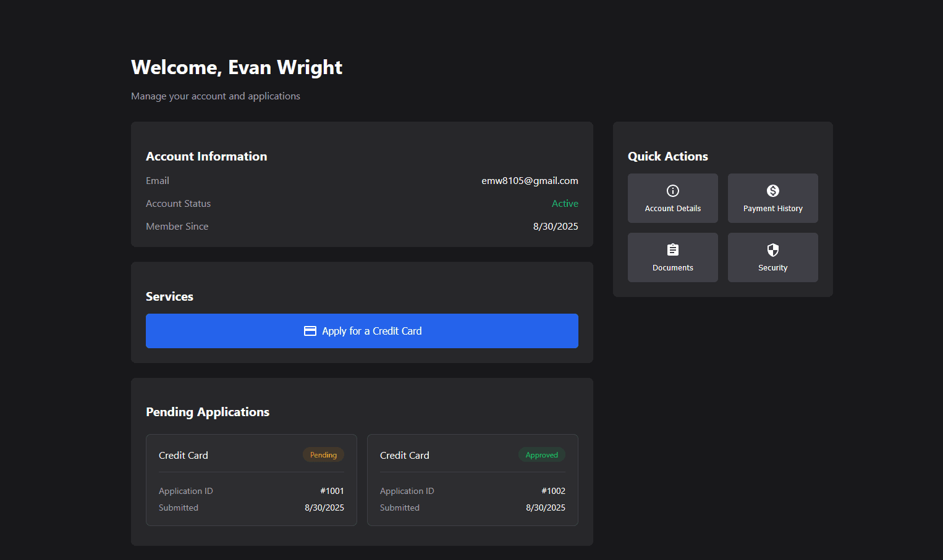Open credit card application #1002

point(473,480)
